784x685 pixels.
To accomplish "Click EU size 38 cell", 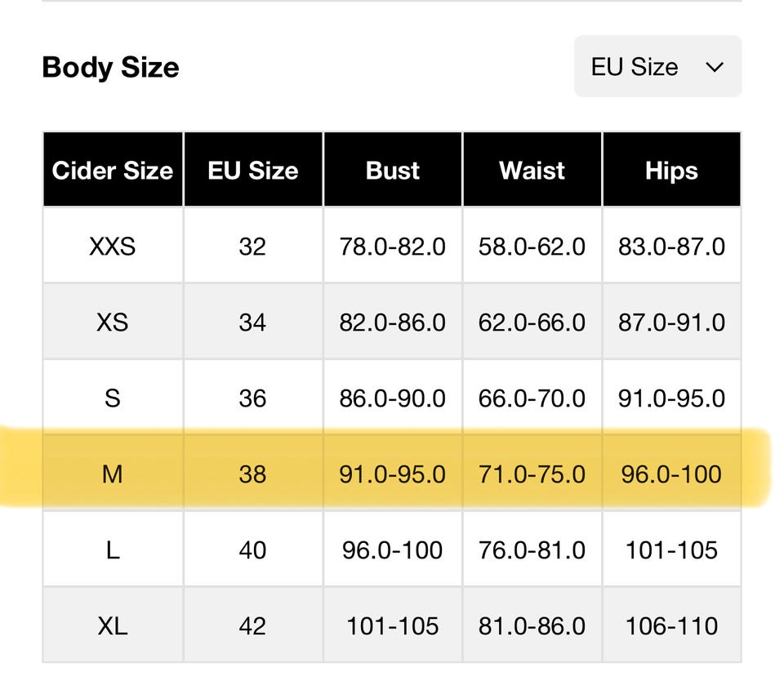I will (252, 474).
